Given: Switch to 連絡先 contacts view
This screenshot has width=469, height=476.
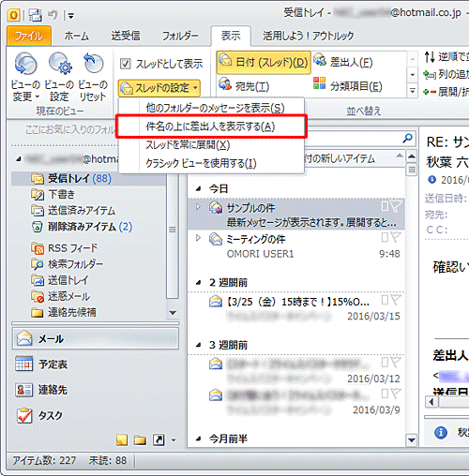Looking at the screenshot, I should coord(96,390).
